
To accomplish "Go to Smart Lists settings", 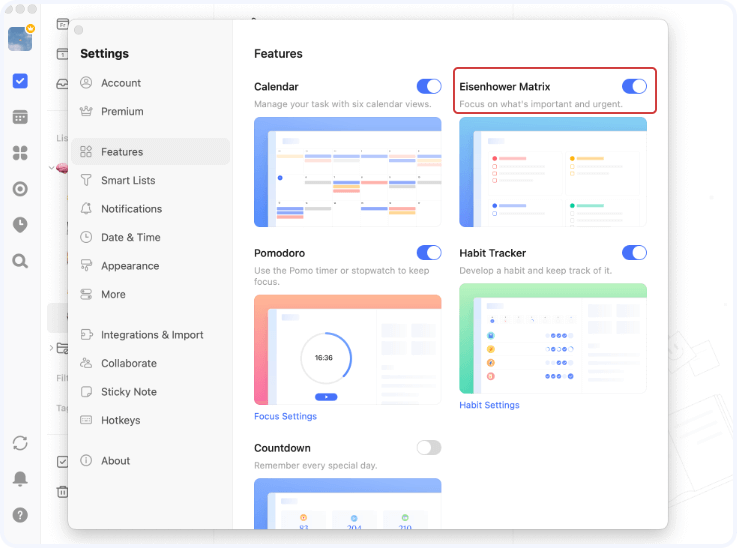I will [150, 180].
